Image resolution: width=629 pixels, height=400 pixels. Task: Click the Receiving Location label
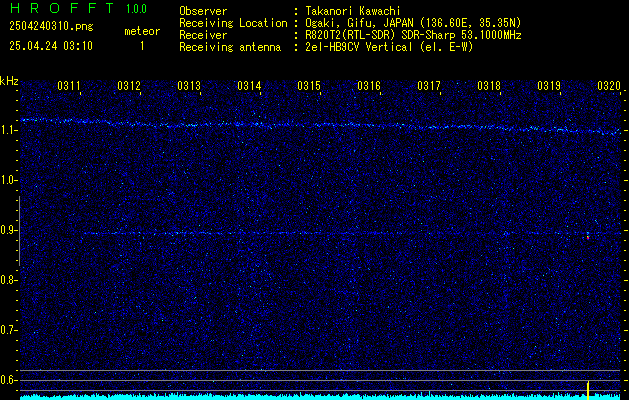click(233, 23)
